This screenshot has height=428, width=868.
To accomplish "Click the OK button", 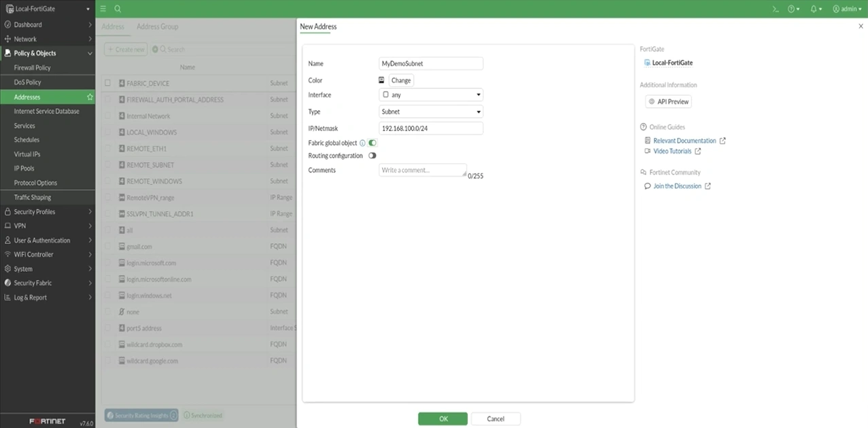I will click(x=443, y=418).
